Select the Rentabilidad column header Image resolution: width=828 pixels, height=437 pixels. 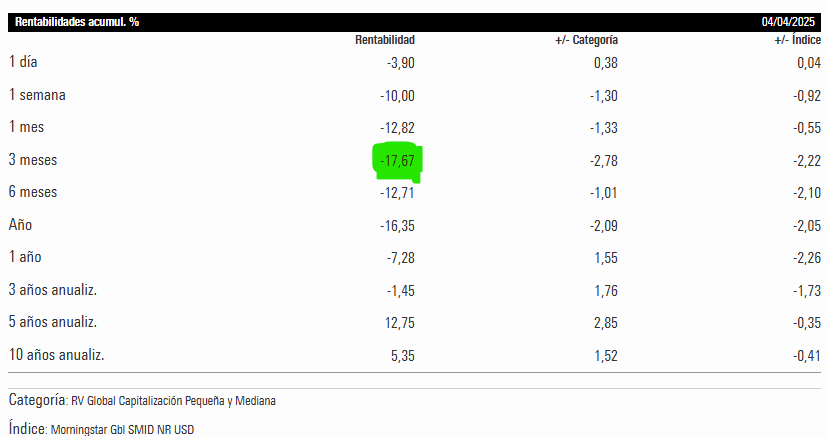(x=385, y=40)
